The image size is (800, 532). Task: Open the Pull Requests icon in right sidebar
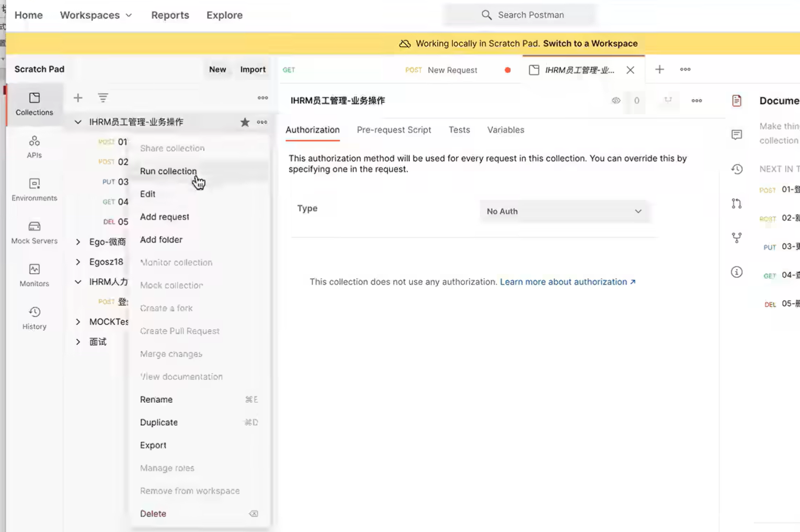click(737, 203)
